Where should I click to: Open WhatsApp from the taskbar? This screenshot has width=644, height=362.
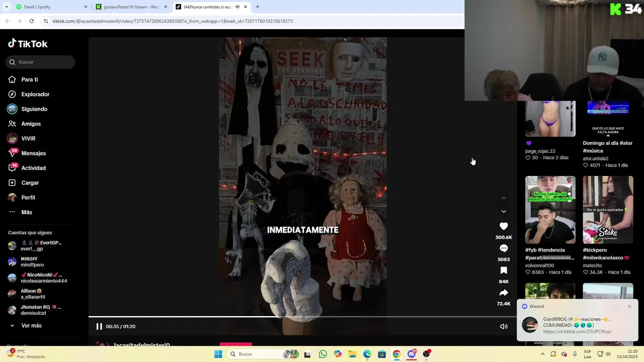coord(323,354)
